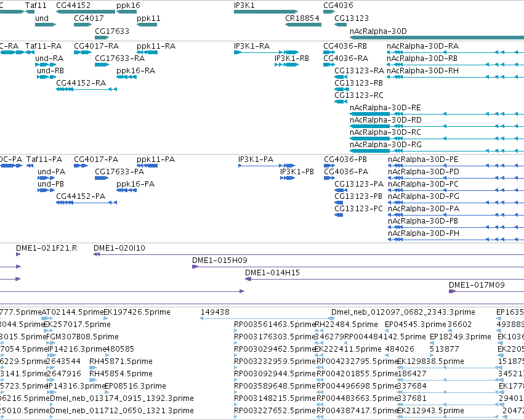Click the und gene label
This screenshot has height=420, width=524.
coord(42,18)
